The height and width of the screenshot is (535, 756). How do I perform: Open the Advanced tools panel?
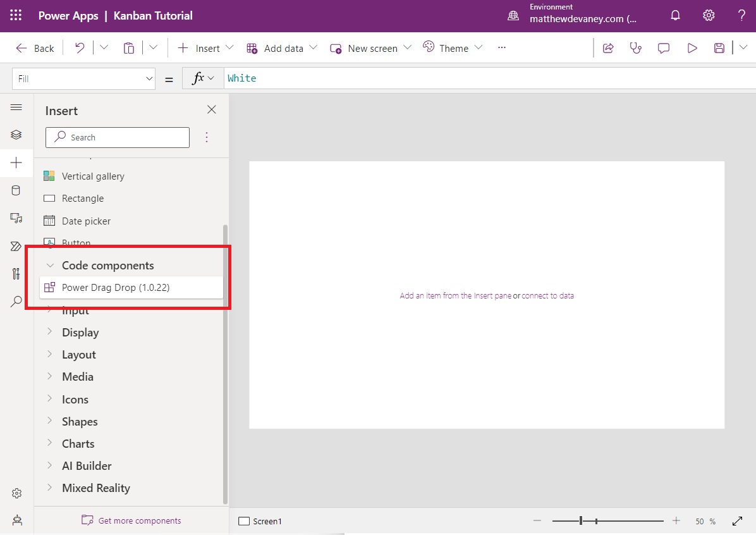tap(16, 274)
